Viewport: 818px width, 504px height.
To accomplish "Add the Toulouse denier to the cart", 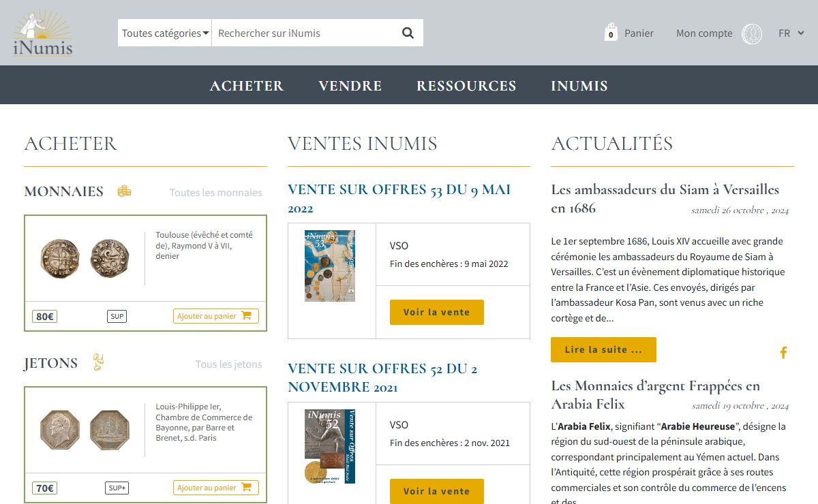I will [x=215, y=316].
